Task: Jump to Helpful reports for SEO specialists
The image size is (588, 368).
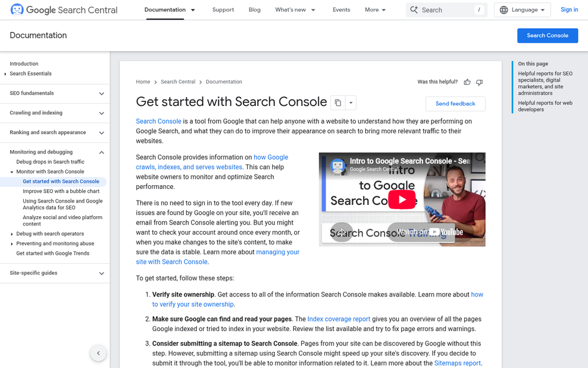Action: pyautogui.click(x=545, y=83)
